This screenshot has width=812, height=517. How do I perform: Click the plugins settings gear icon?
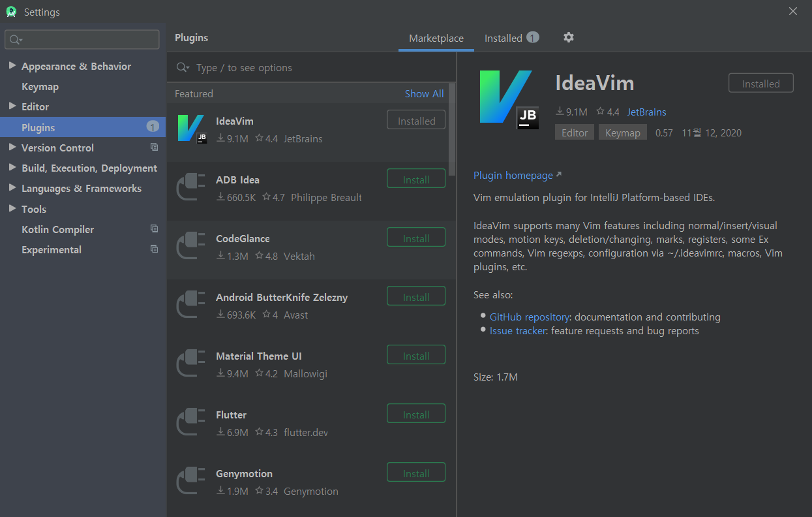569,37
